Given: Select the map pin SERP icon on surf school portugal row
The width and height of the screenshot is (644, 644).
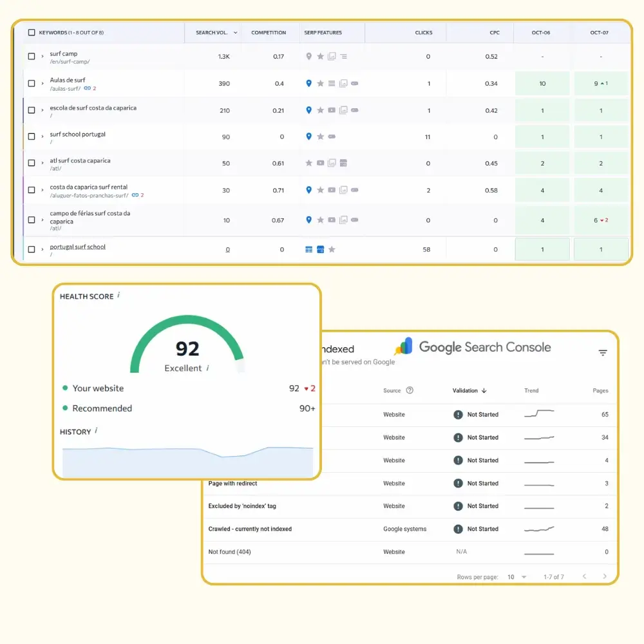Looking at the screenshot, I should pos(309,135).
